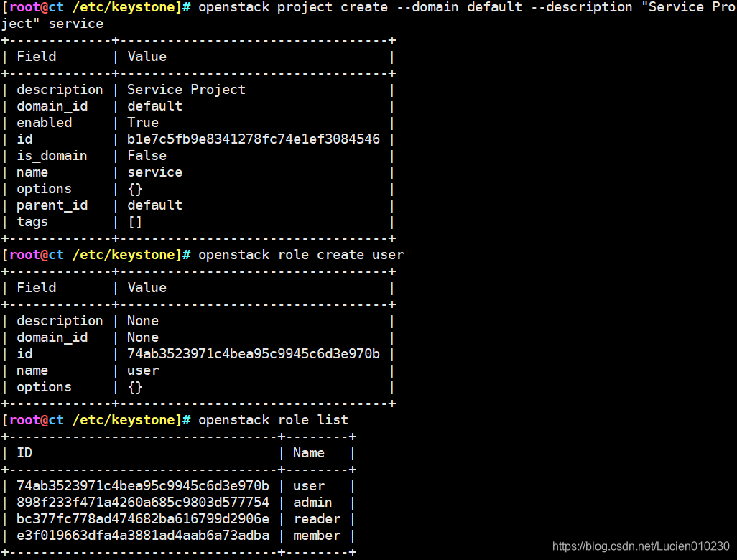Screen dimensions: 737x560
Task: Click the 'is_domain' field name
Action: click(52, 156)
